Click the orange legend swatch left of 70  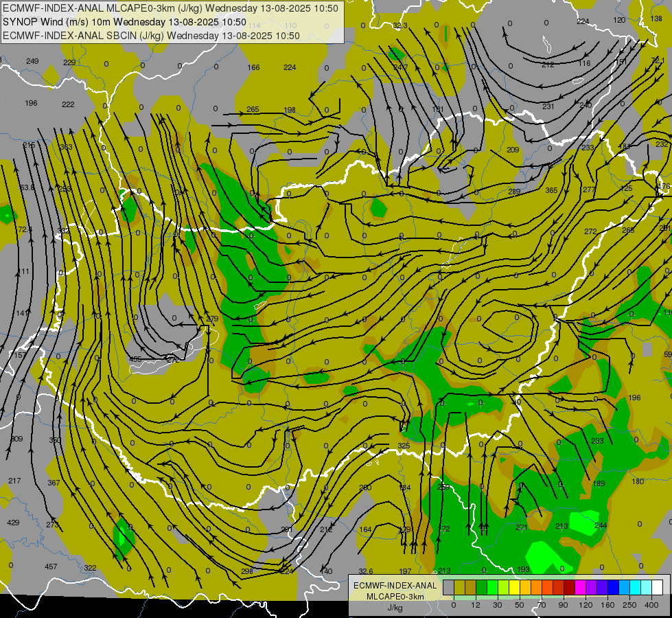537,587
